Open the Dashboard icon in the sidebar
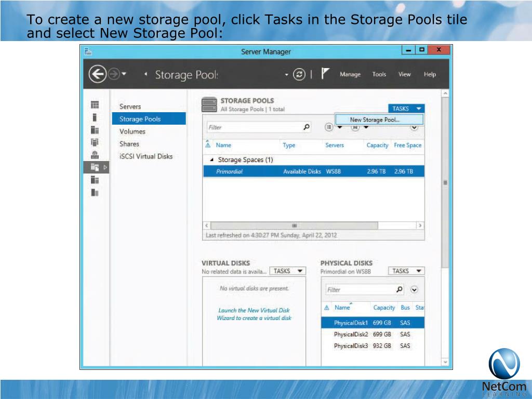 [95, 104]
